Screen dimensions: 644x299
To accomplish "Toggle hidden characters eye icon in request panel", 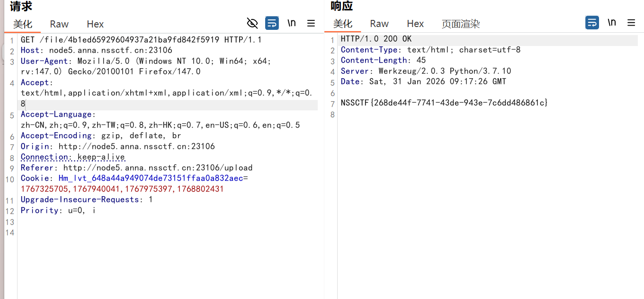I will click(x=252, y=23).
